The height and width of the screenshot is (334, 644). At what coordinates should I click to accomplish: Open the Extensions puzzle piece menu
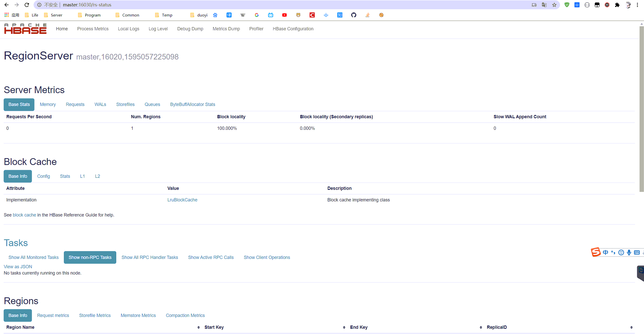[617, 5]
